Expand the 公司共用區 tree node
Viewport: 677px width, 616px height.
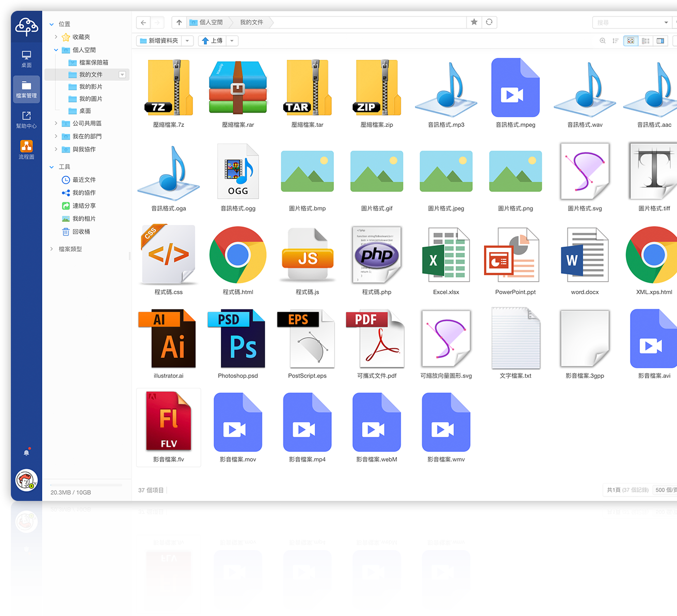click(56, 123)
